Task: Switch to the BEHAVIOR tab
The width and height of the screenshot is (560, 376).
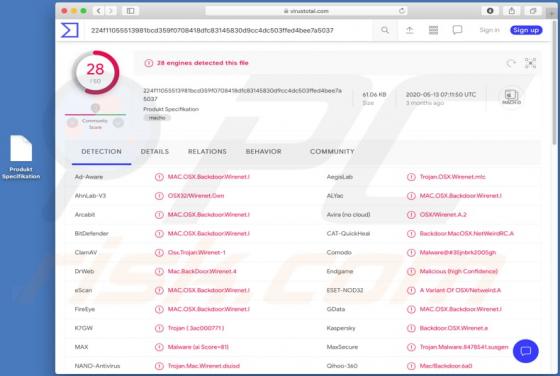Action: click(x=264, y=152)
